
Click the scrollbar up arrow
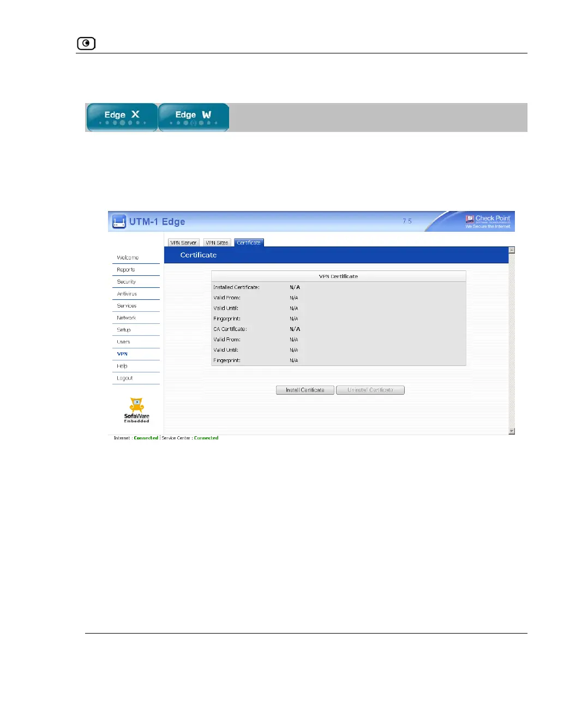(x=512, y=250)
